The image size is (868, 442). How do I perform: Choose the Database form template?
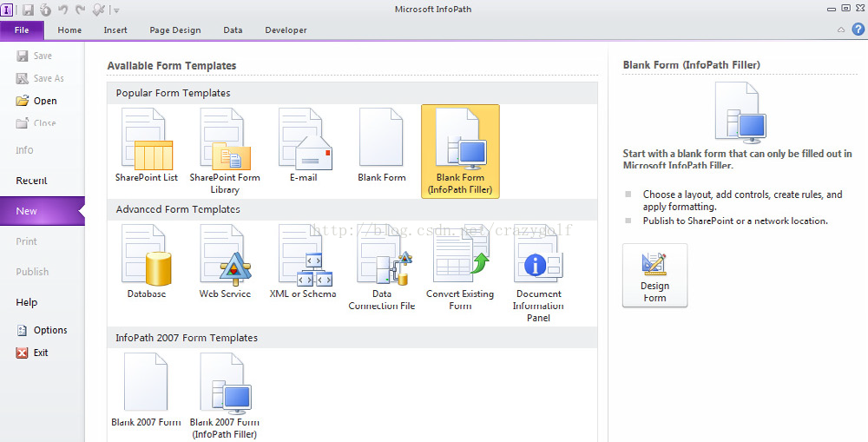click(x=147, y=261)
